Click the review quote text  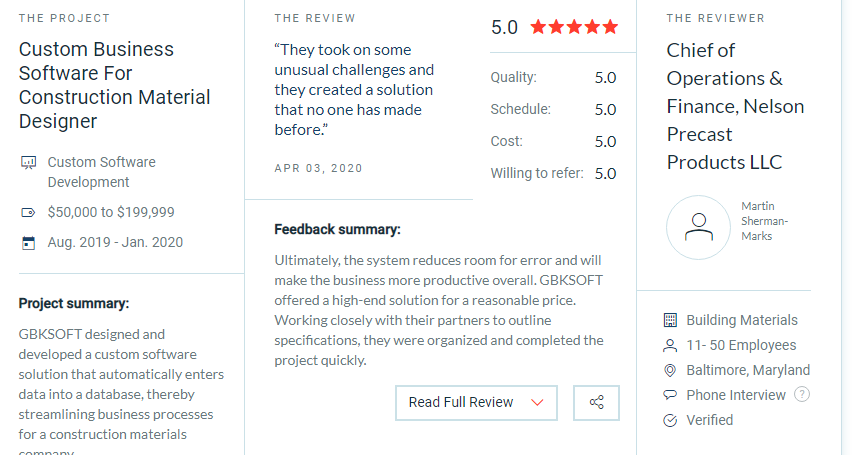tap(354, 90)
